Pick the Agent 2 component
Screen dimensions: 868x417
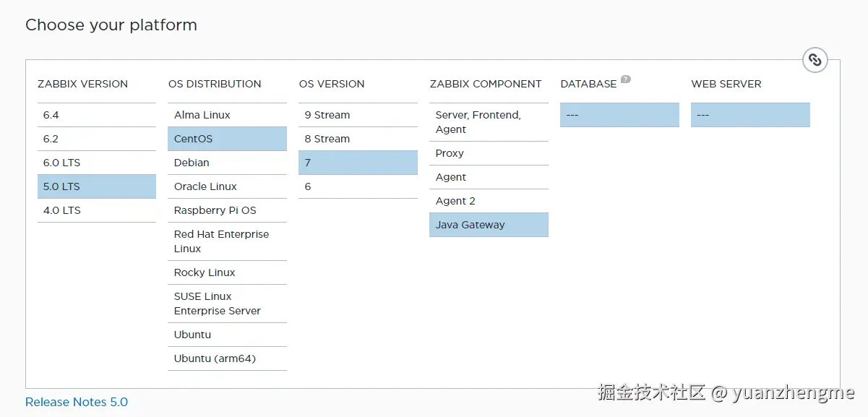click(x=489, y=201)
